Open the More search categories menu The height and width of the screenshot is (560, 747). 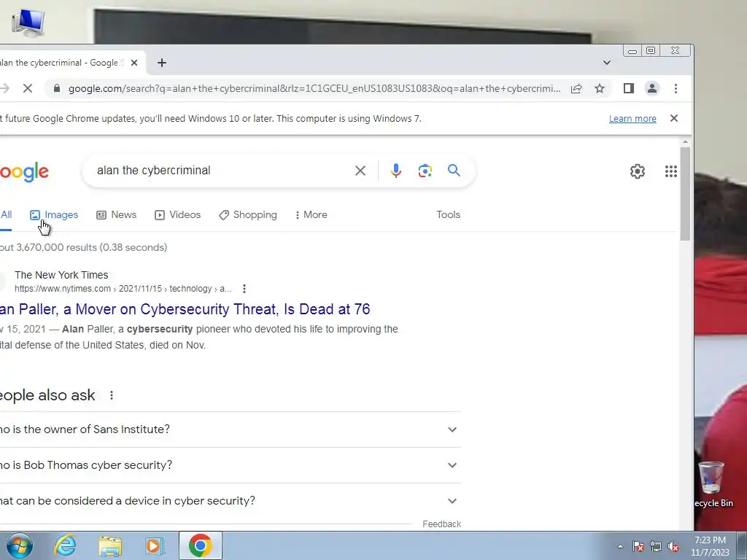(x=311, y=215)
